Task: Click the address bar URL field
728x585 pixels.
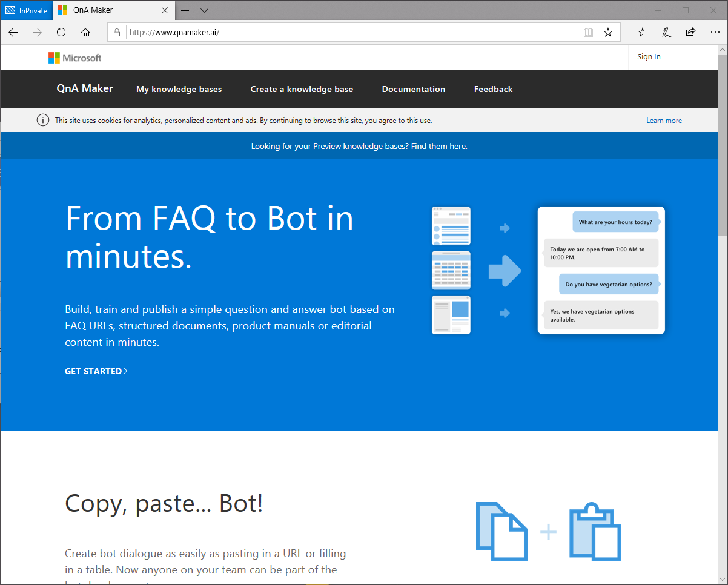Action: (x=351, y=33)
